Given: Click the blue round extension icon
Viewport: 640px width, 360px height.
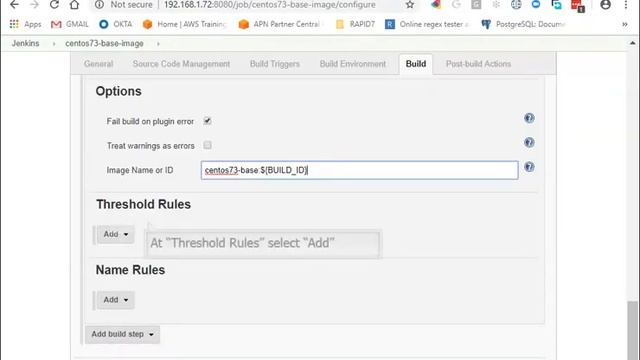Looking at the screenshot, I should (x=536, y=5).
